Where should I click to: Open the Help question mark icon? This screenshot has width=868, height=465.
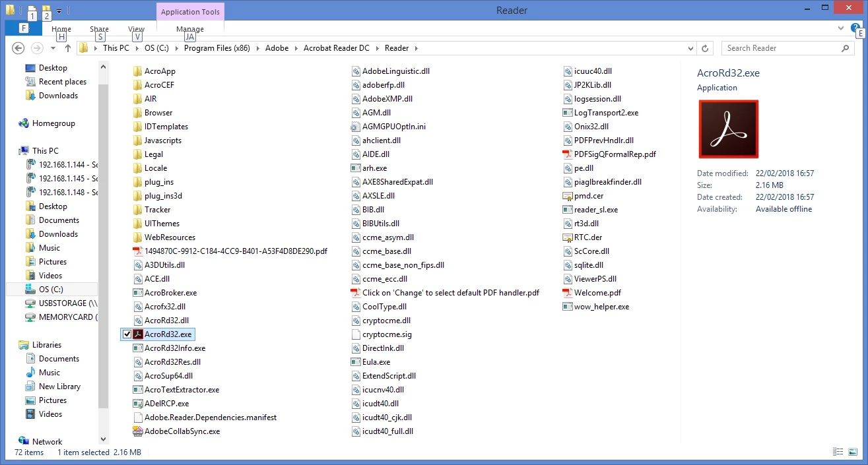pos(855,28)
